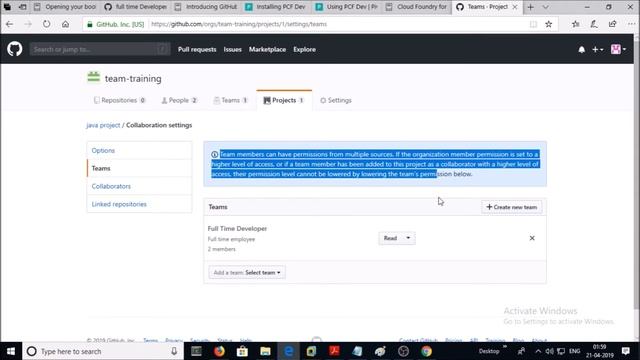Switch to Edge in taskbar
Image resolution: width=640 pixels, height=360 pixels.
(288, 351)
